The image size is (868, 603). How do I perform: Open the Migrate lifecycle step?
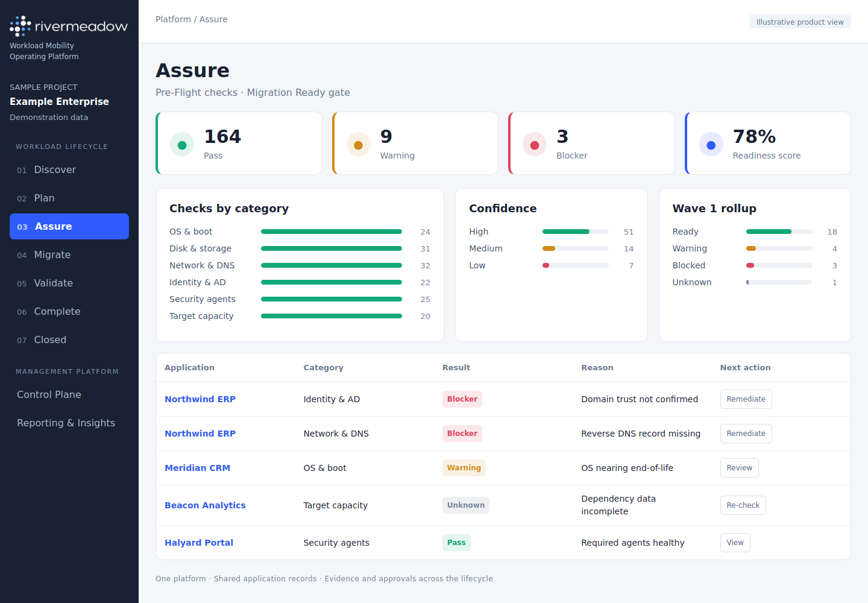pyautogui.click(x=69, y=255)
